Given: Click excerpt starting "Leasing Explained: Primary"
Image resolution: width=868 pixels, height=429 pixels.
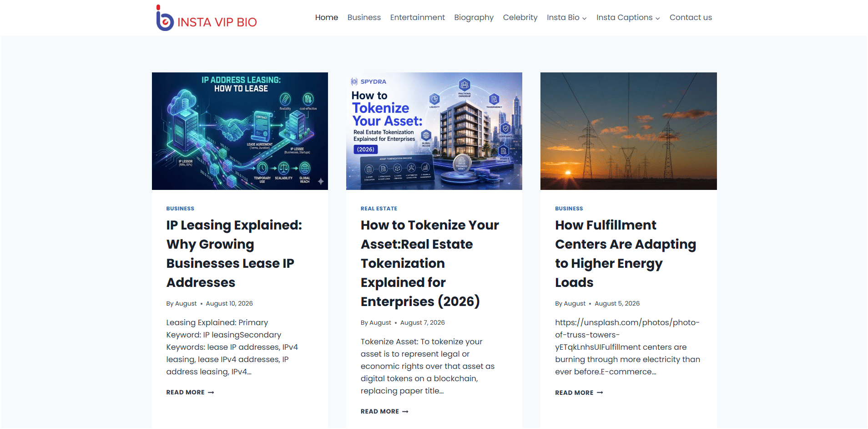Looking at the screenshot, I should [x=232, y=347].
